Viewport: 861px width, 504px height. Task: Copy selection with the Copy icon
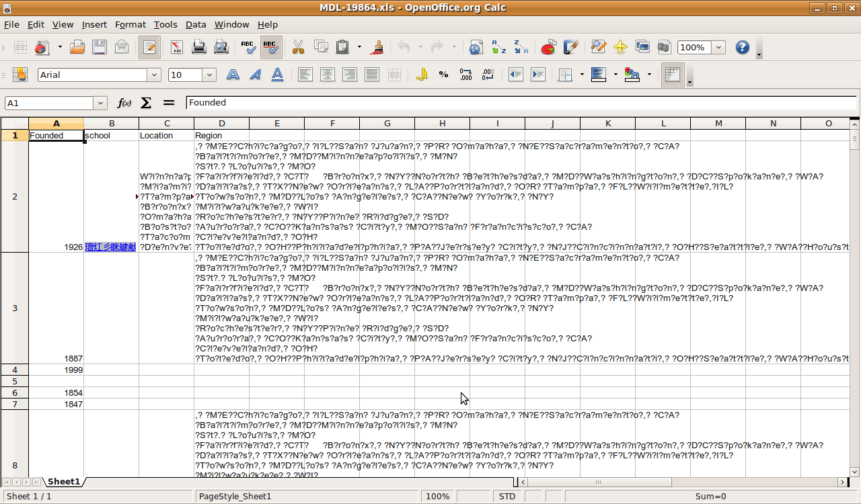[321, 47]
